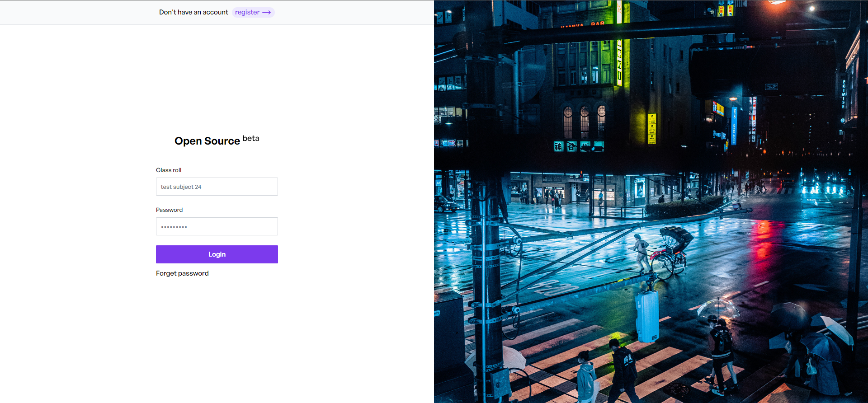Click the night city street photo
The image size is (868, 403).
[x=651, y=201]
